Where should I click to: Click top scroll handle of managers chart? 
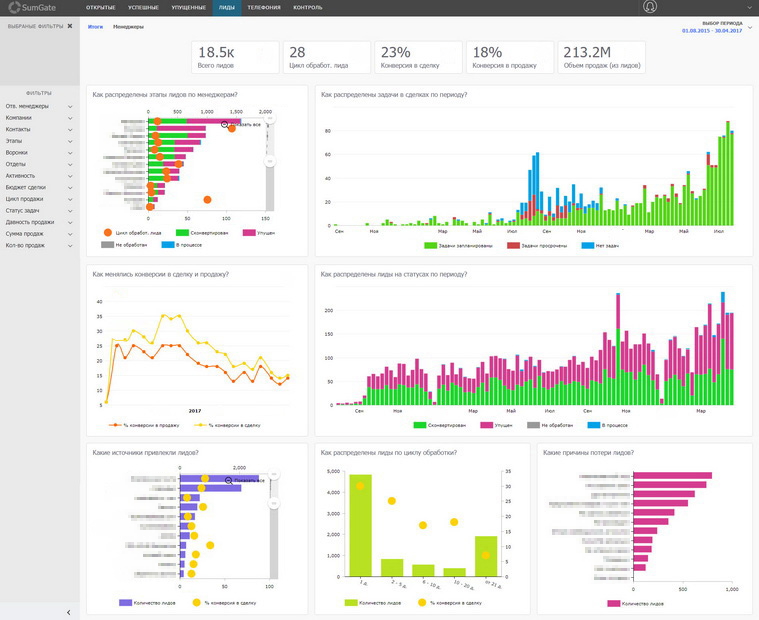(269, 119)
